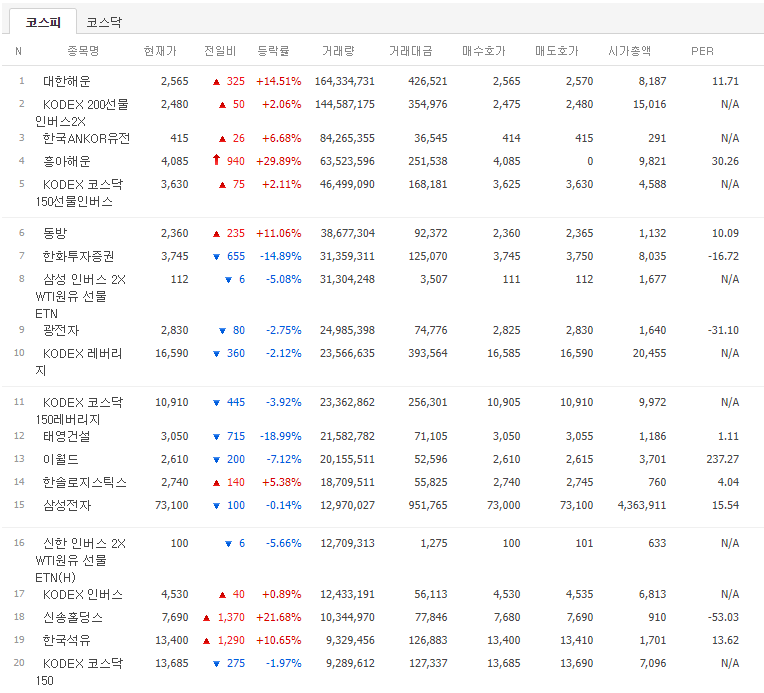This screenshot has height=693, width=764.
Task: Click the blue down triangle beside 100 for 삼성전자
Action: pos(216,506)
